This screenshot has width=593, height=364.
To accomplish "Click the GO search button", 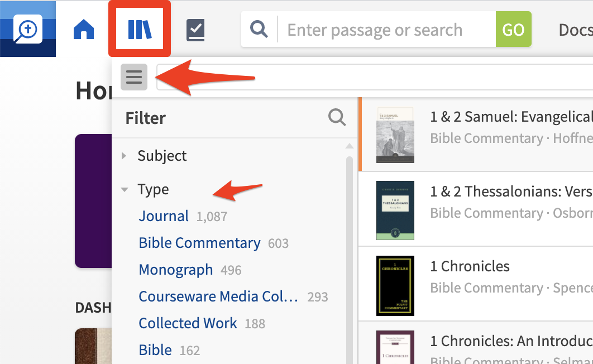I will tap(514, 29).
